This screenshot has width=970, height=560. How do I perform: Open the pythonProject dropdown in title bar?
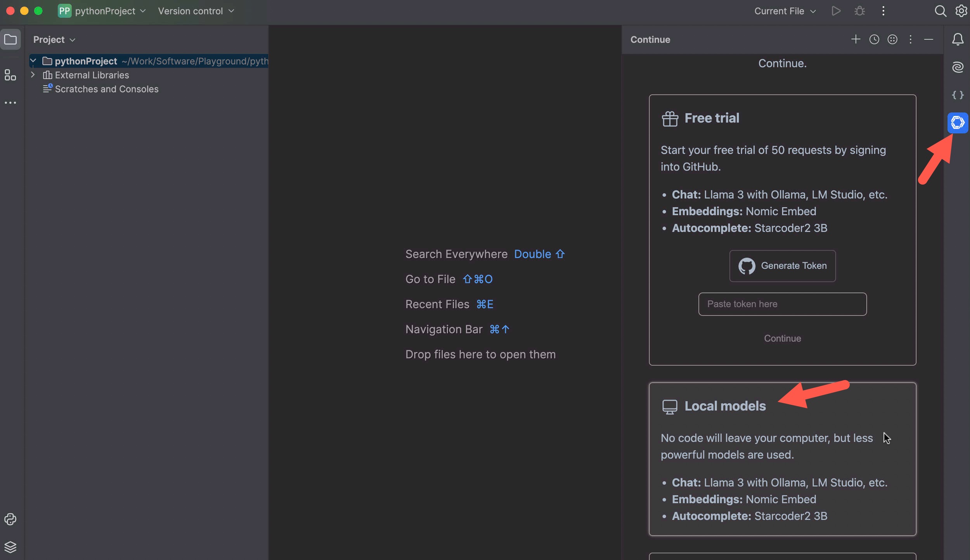pos(110,11)
